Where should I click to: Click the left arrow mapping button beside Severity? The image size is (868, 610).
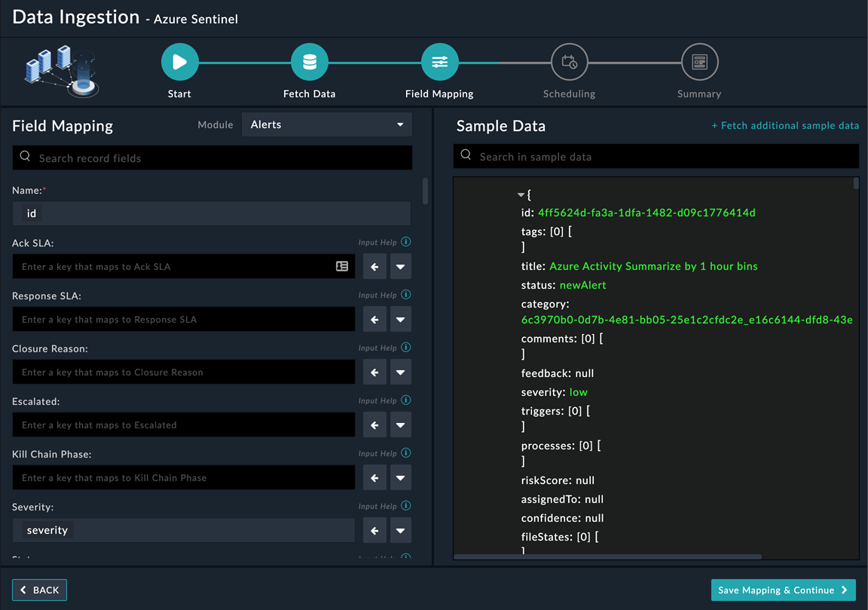[x=374, y=530]
